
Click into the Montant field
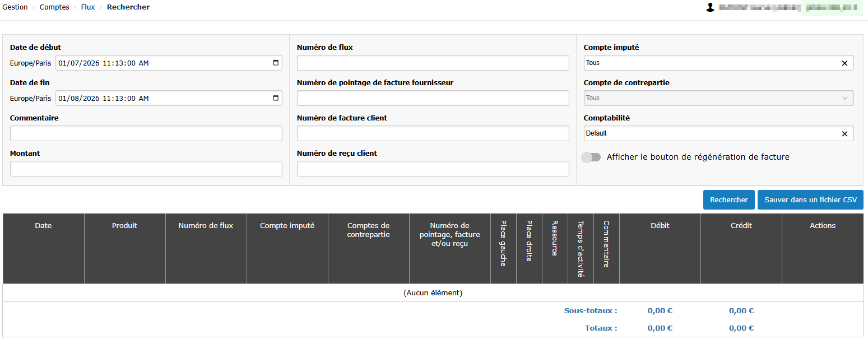coord(146,169)
